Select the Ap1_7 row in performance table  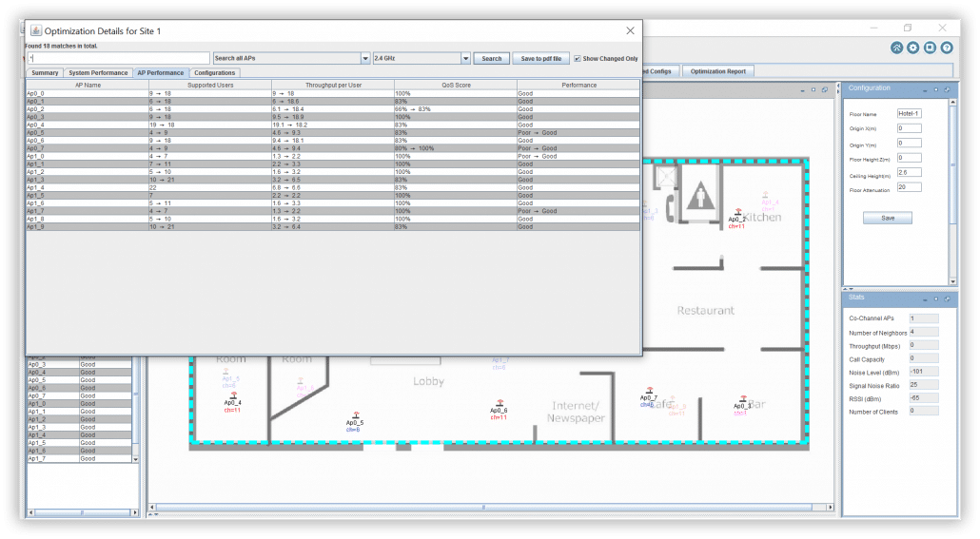point(332,211)
